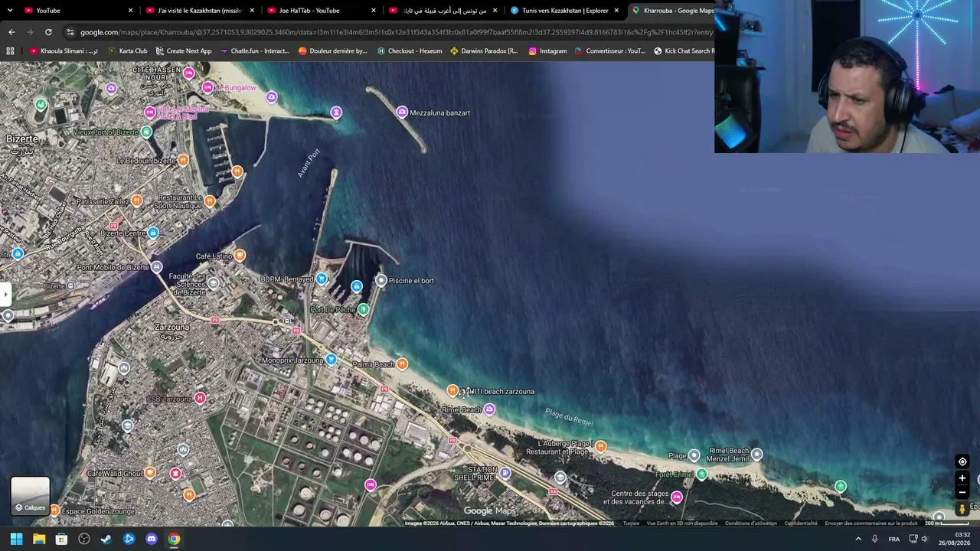Open Chrome apps grid in bookmarks bar
The width and height of the screenshot is (980, 551).
pos(10,51)
